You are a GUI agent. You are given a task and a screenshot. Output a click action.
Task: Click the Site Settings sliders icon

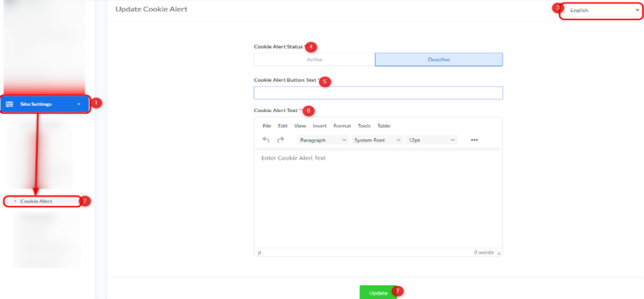pyautogui.click(x=9, y=104)
